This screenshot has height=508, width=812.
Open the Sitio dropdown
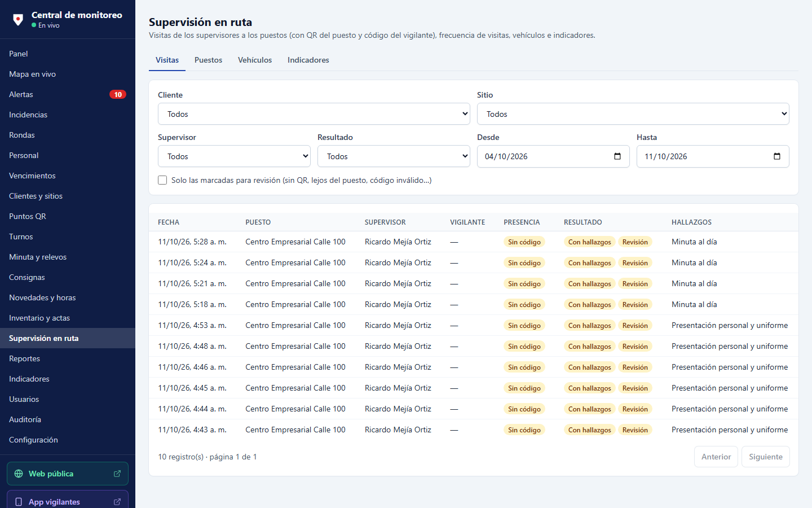pyautogui.click(x=633, y=114)
